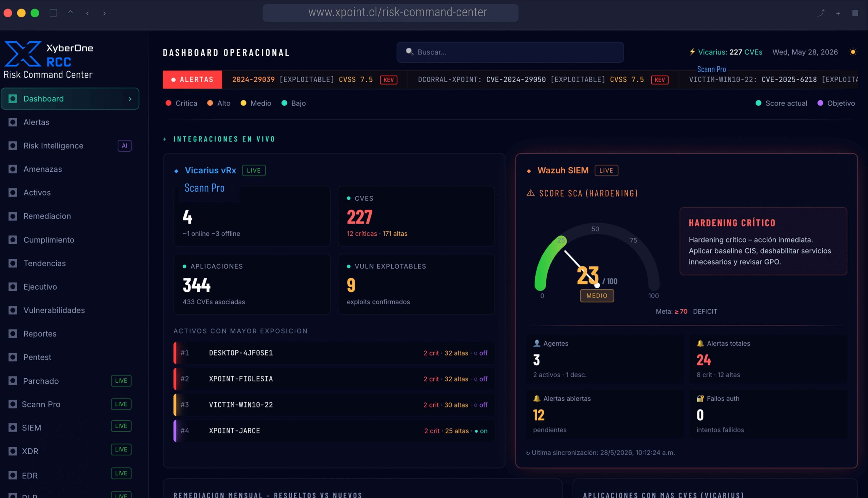Toggle the Score actual legend
Viewport: 868px width, 498px height.
click(x=781, y=103)
